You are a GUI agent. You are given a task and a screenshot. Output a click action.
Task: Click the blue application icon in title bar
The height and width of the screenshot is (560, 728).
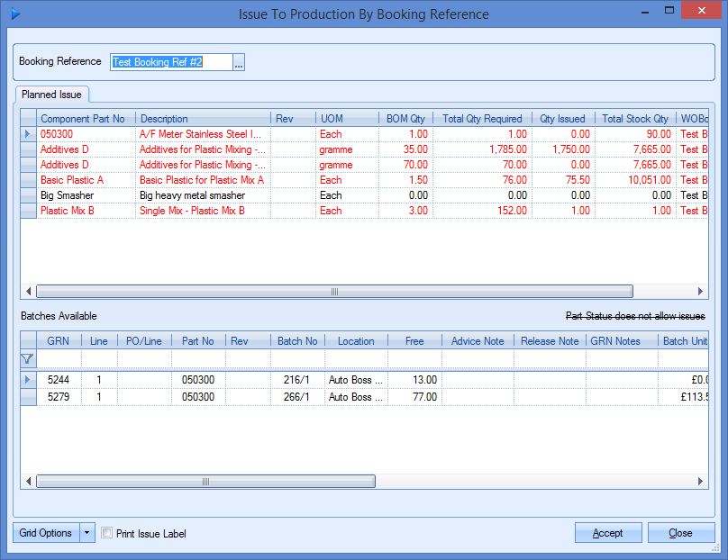pos(15,14)
